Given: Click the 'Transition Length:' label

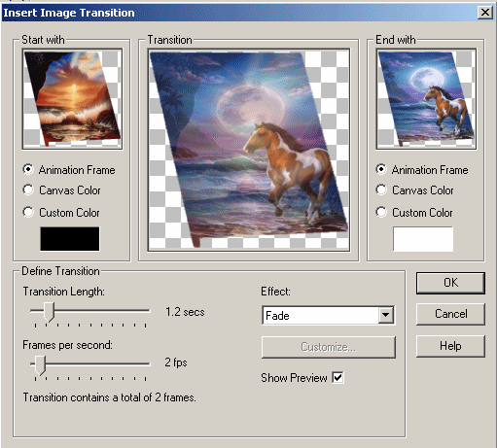Looking at the screenshot, I should tap(64, 292).
